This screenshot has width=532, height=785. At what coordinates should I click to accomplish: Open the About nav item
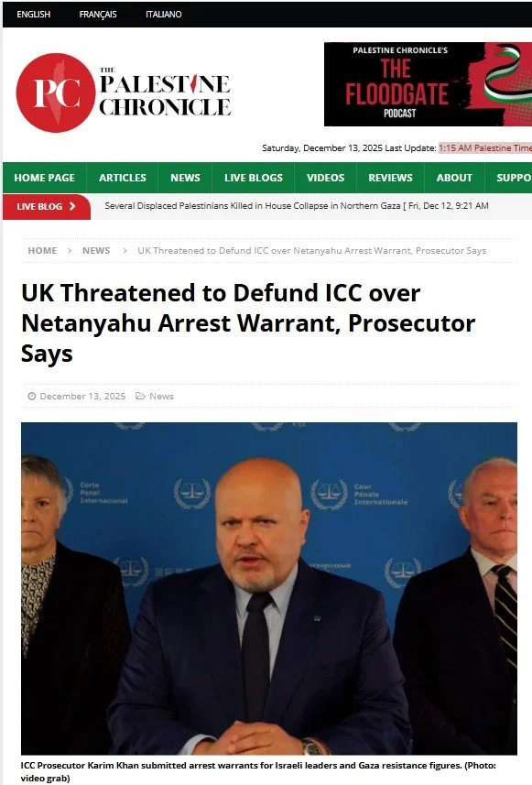454,178
